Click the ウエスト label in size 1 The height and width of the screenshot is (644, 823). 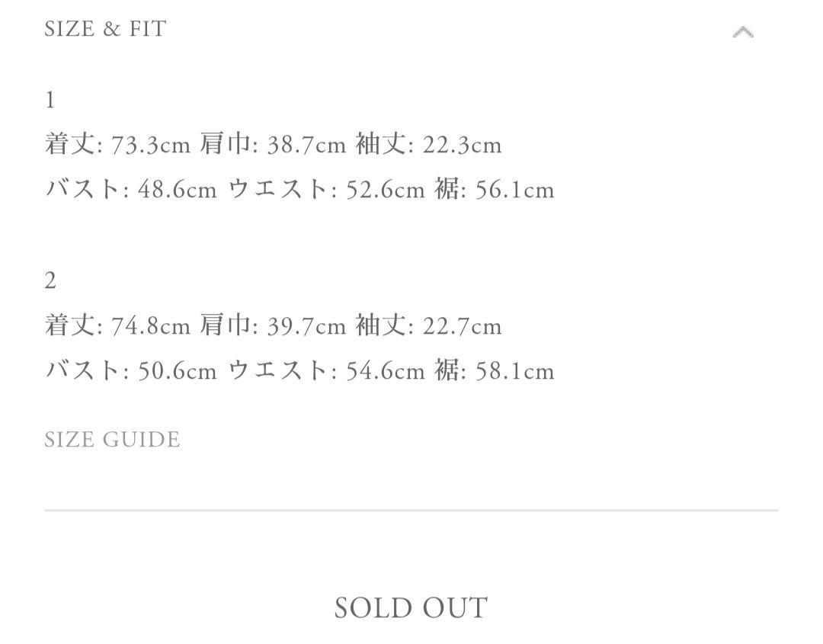(278, 189)
